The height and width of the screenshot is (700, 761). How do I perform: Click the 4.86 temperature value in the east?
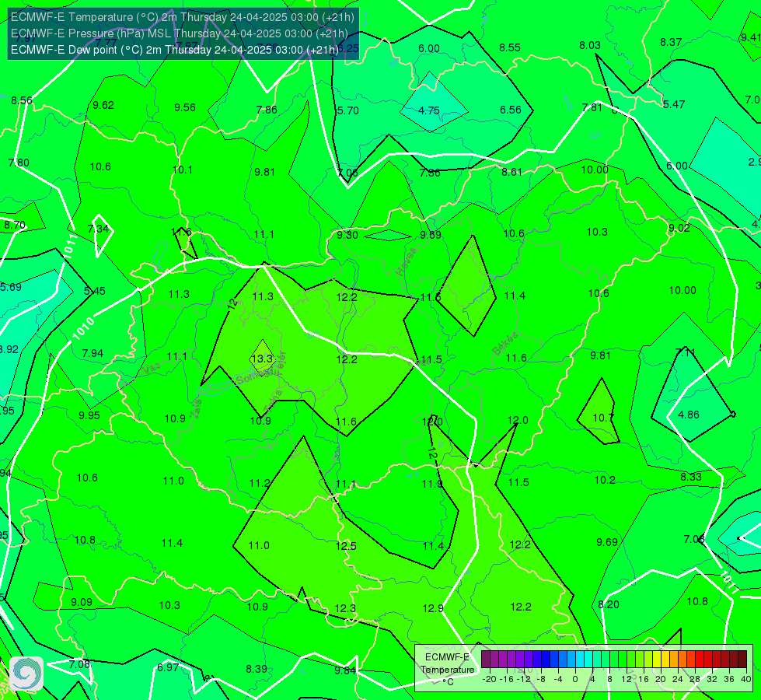coord(689,415)
